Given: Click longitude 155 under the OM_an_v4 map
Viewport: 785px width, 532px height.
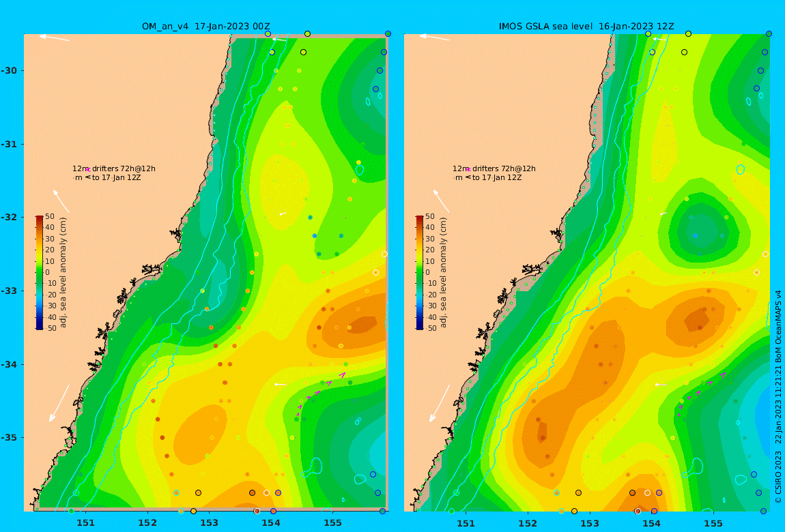Looking at the screenshot, I should (333, 523).
